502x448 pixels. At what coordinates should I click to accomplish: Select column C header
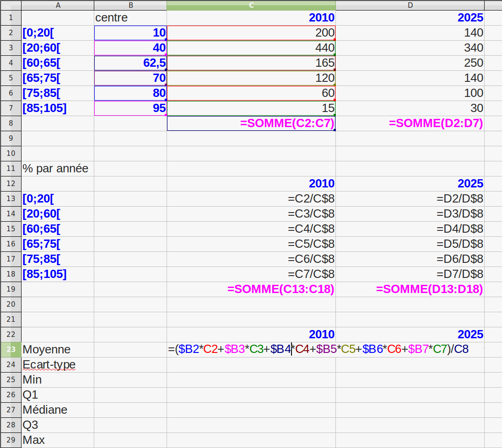point(251,5)
